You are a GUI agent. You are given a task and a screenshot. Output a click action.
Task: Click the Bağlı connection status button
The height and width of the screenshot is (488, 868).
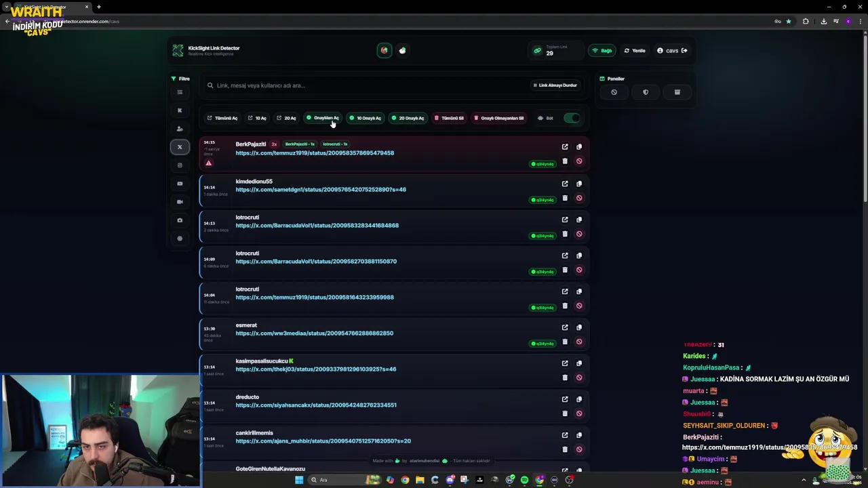[x=602, y=51]
